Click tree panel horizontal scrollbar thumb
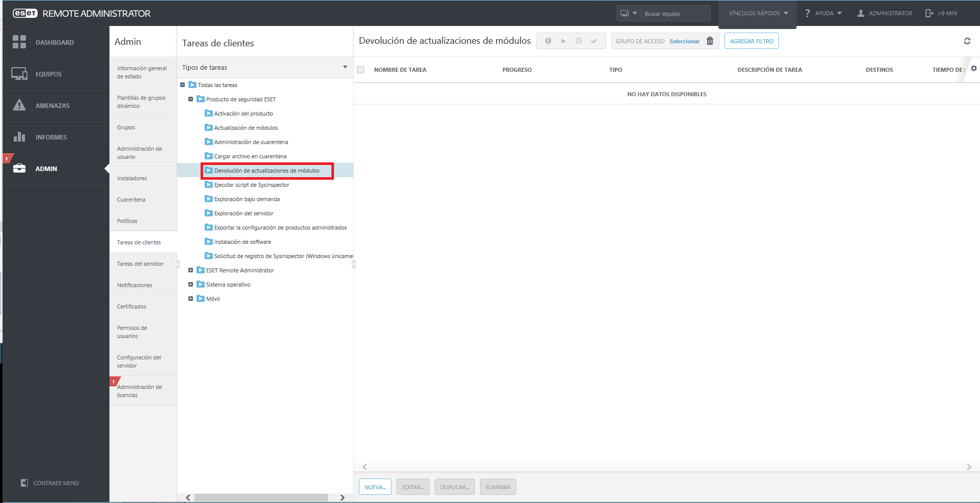The width and height of the screenshot is (980, 503). click(x=261, y=497)
